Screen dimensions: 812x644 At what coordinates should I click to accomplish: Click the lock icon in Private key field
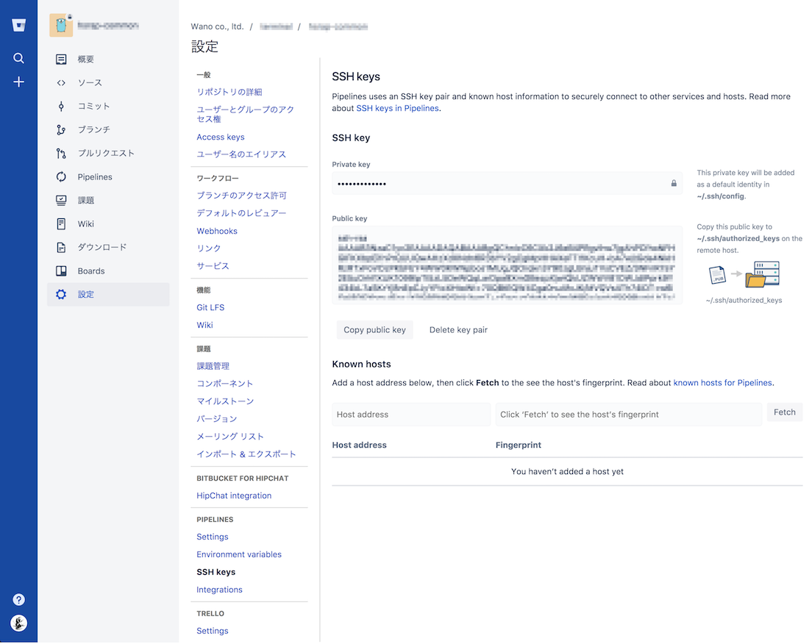(x=673, y=182)
